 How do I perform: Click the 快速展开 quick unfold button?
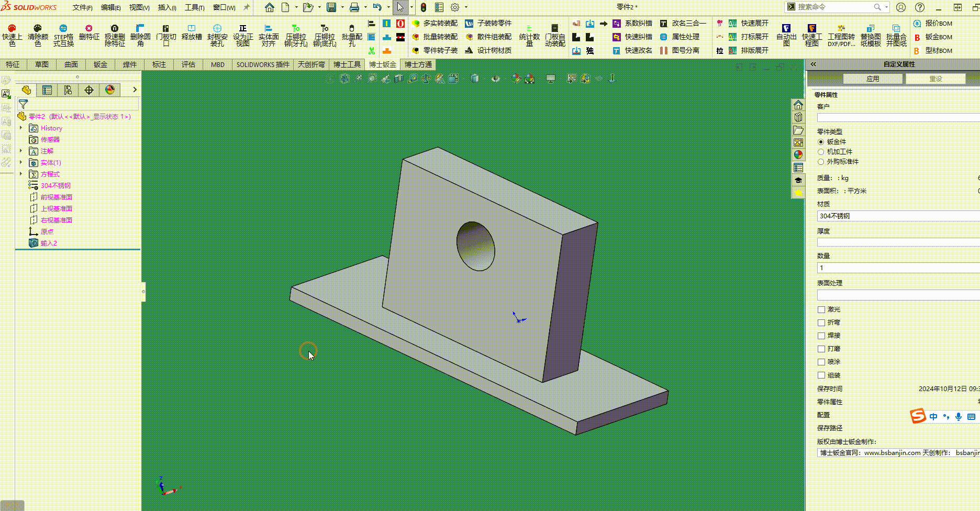coord(749,23)
